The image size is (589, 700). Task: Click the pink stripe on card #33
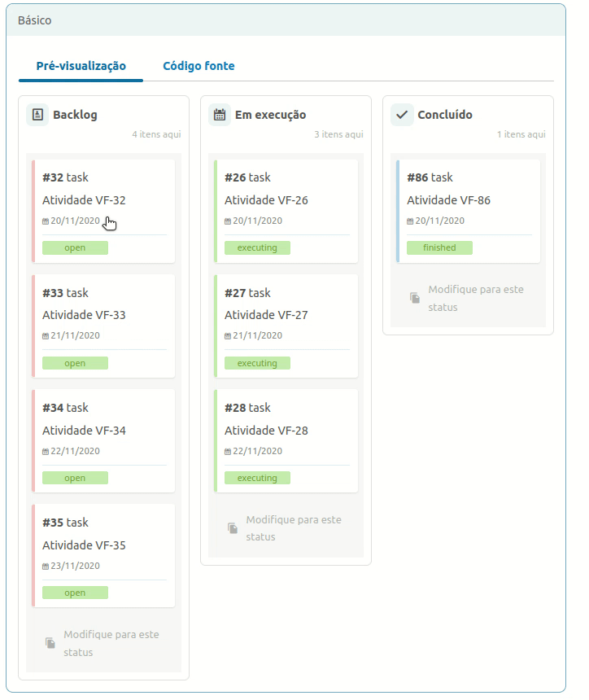tap(34, 326)
